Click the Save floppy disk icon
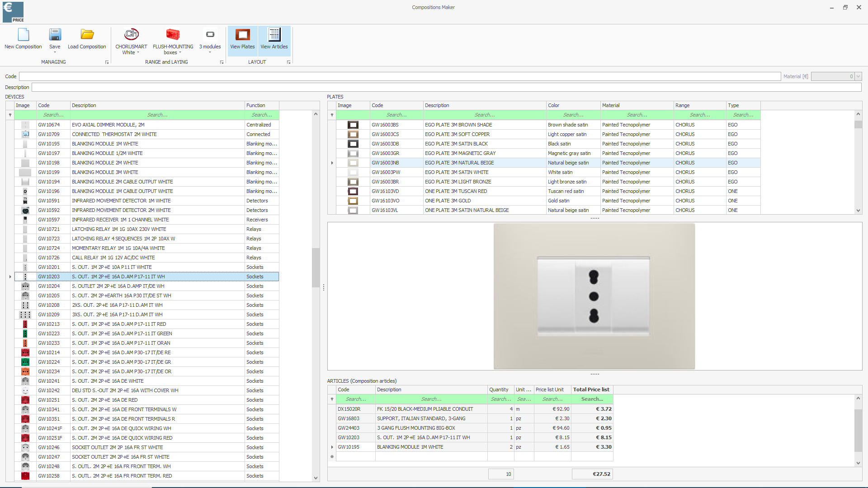The width and height of the screenshot is (868, 488). point(55,35)
